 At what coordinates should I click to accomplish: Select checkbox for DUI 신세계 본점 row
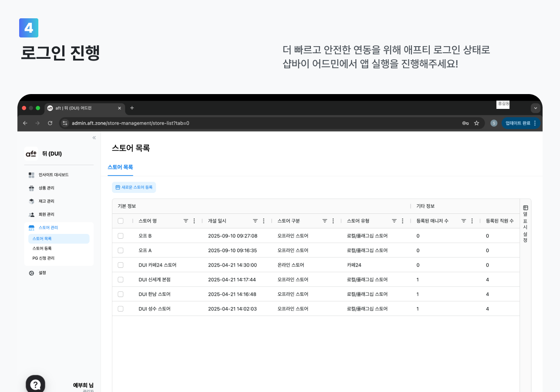coord(121,280)
